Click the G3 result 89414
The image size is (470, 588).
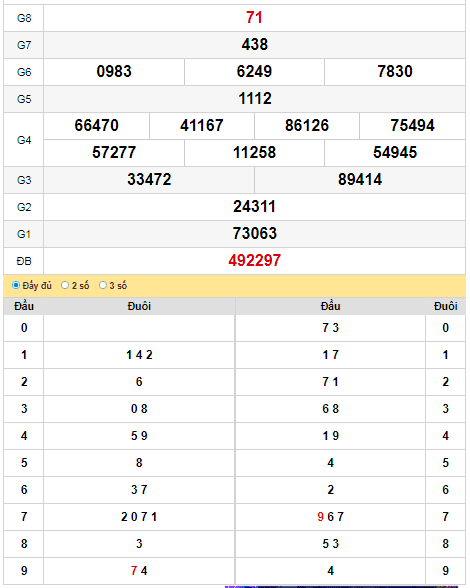tap(360, 180)
